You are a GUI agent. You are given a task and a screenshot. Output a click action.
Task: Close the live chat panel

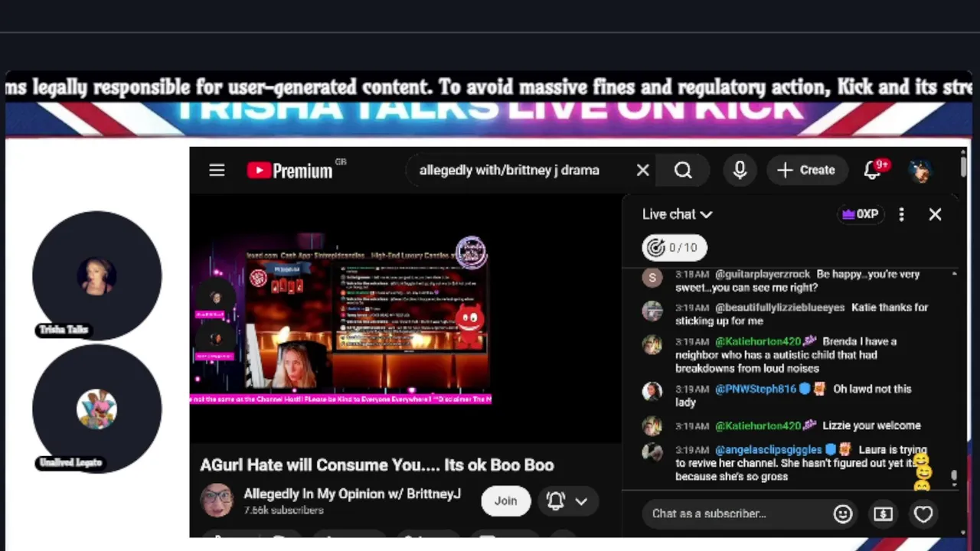coord(935,214)
